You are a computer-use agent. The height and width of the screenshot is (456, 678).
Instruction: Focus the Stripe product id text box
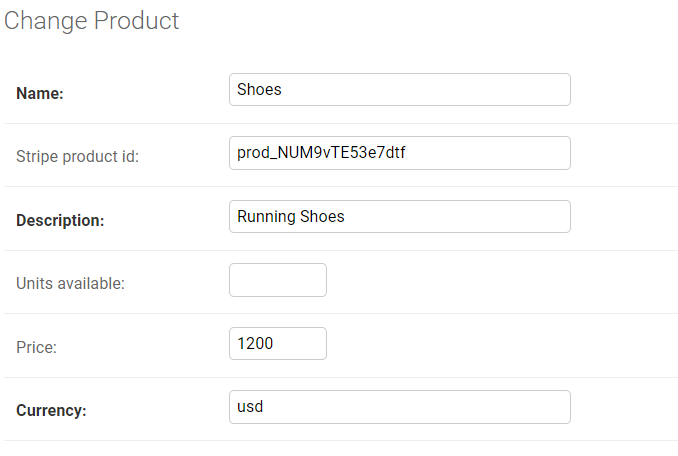click(400, 153)
